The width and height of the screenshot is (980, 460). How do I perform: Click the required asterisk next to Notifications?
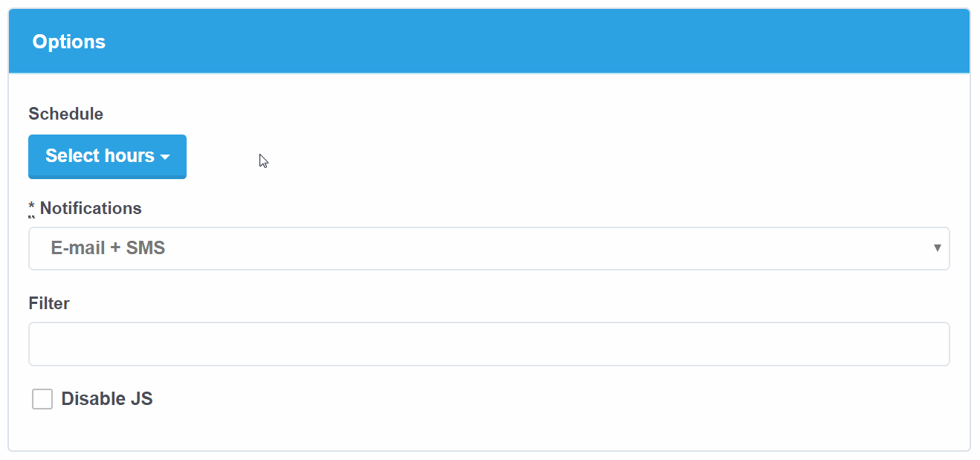tap(30, 207)
